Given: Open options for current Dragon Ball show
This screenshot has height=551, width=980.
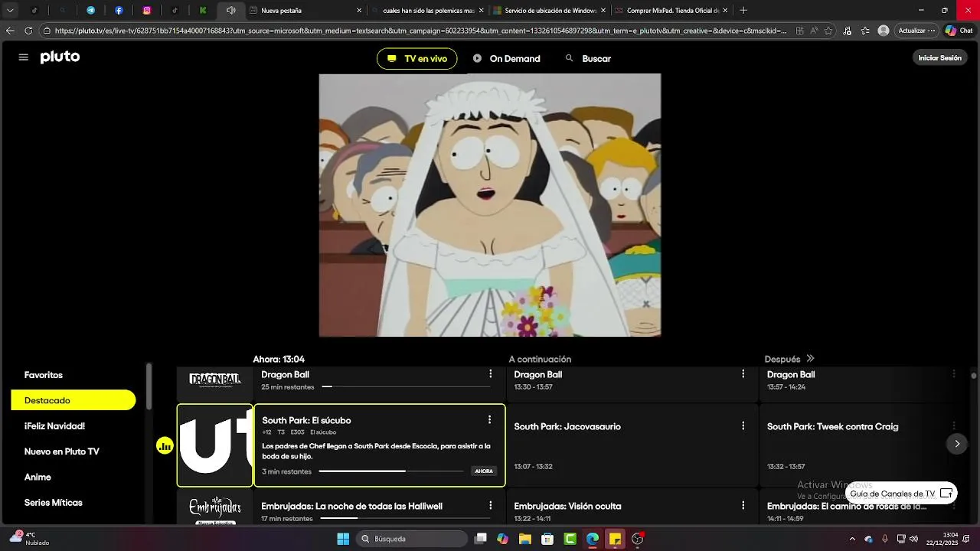Looking at the screenshot, I should coord(490,374).
